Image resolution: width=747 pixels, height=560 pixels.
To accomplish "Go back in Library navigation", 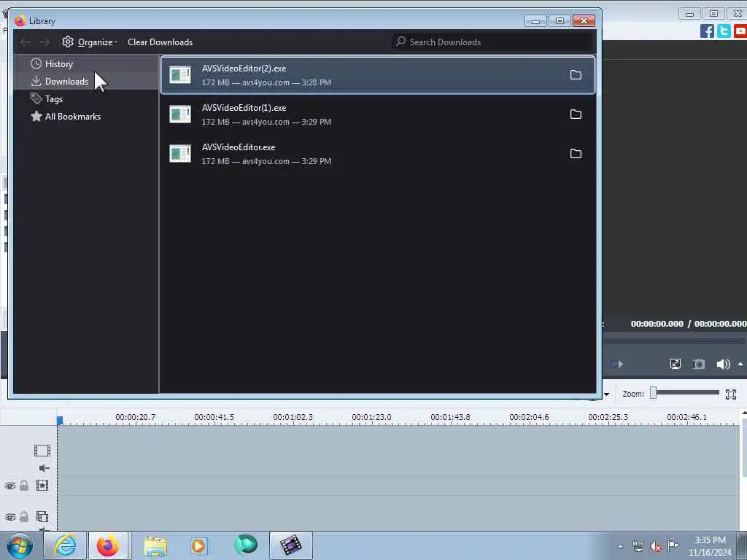I will (x=26, y=42).
